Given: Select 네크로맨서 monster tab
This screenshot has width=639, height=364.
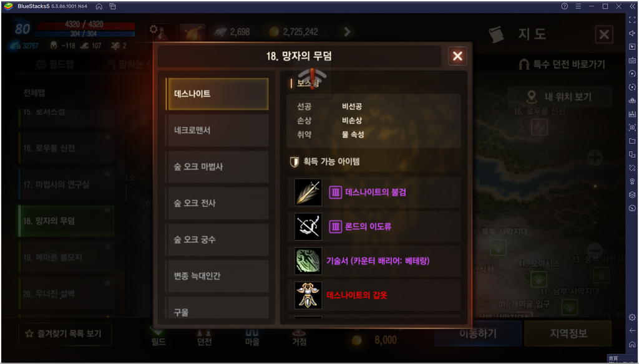Looking at the screenshot, I should tap(217, 130).
